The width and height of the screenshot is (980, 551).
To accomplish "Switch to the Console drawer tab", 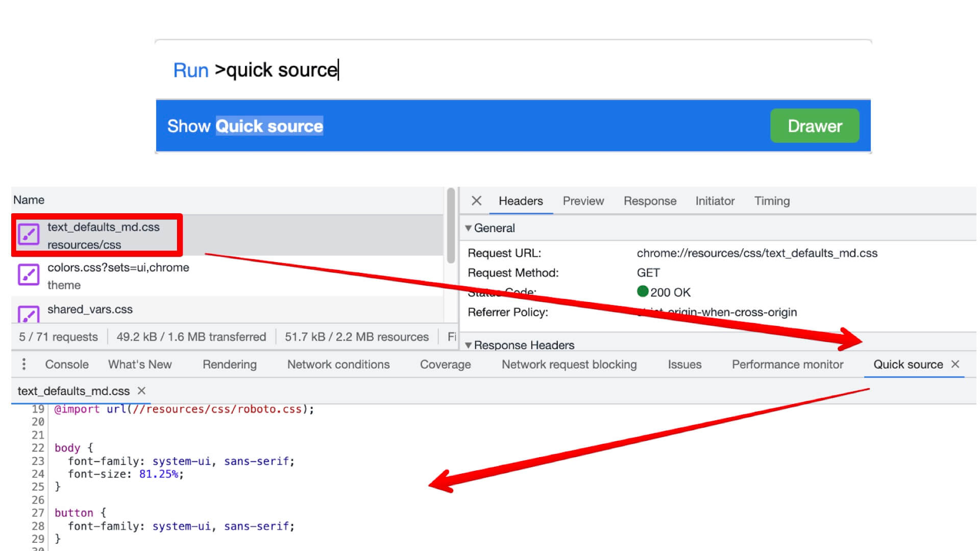I will click(x=67, y=364).
